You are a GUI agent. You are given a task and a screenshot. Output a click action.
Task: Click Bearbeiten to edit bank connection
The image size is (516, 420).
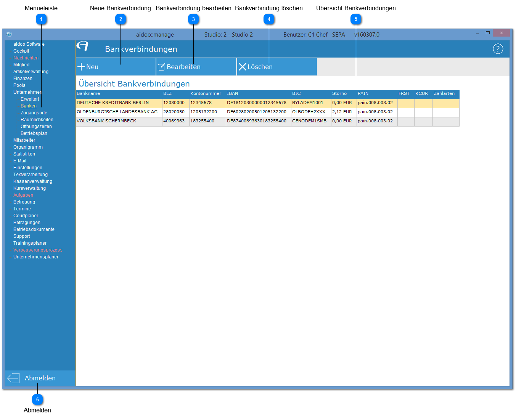tap(196, 67)
